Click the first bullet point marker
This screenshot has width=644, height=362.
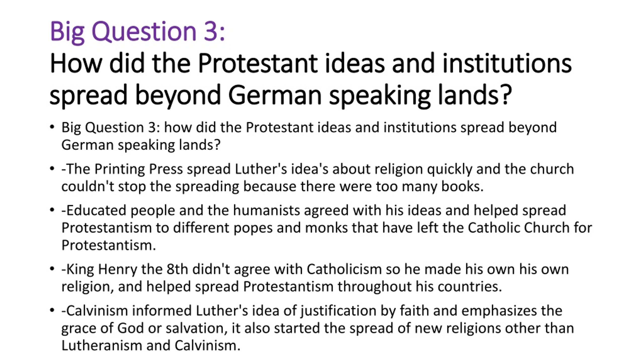(52, 127)
